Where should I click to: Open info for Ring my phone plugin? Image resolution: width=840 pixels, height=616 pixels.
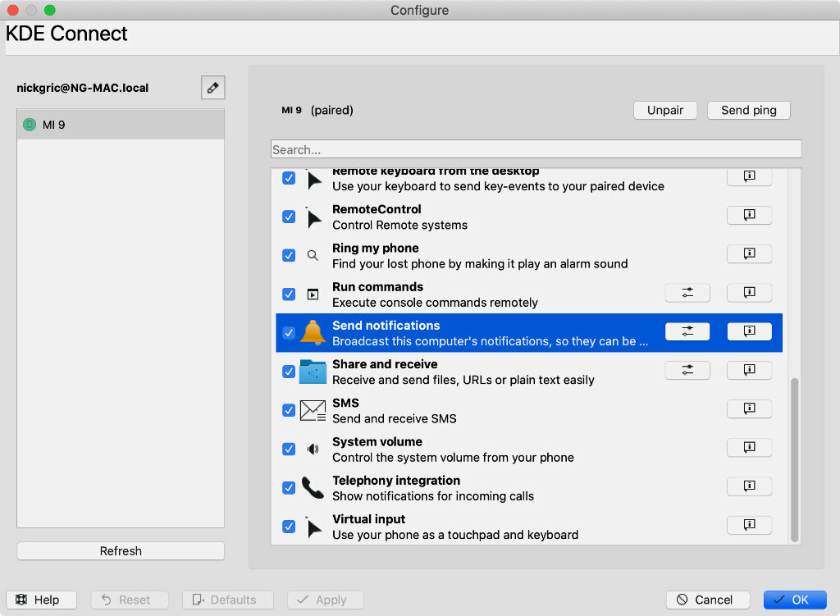[749, 253]
